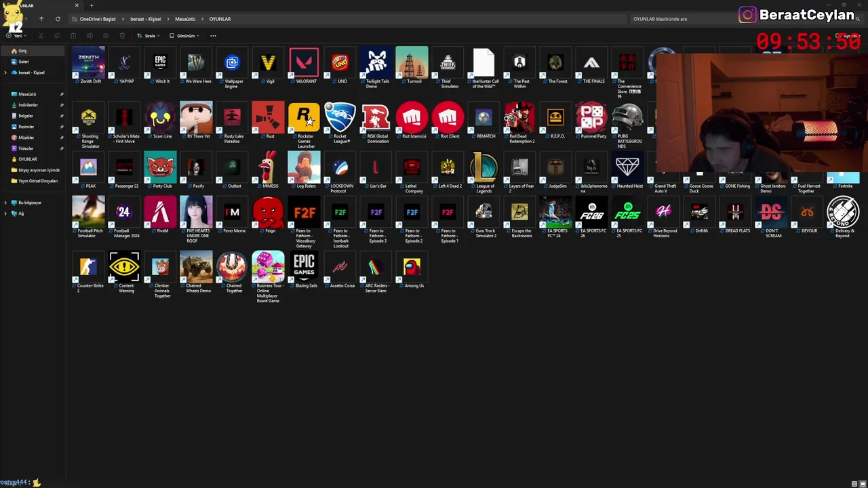Select the Haunted Heist shortcut

[x=627, y=170]
